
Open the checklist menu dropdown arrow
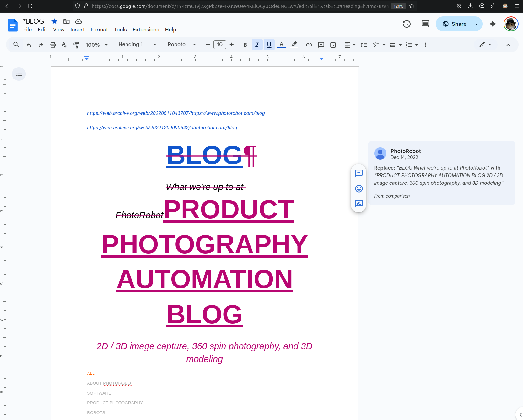[384, 45]
